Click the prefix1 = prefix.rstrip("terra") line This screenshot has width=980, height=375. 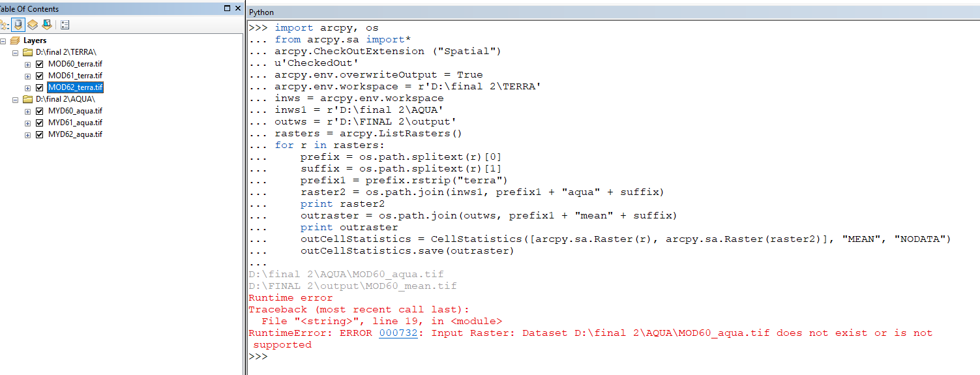click(404, 181)
